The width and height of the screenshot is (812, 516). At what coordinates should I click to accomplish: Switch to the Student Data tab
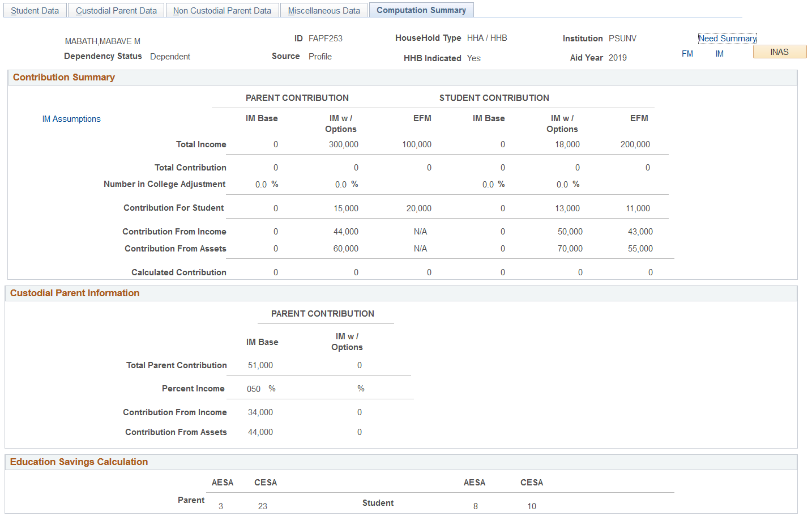pyautogui.click(x=35, y=10)
